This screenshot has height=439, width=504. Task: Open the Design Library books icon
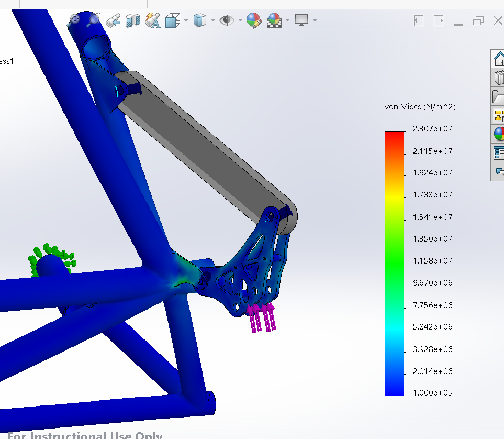[498, 78]
